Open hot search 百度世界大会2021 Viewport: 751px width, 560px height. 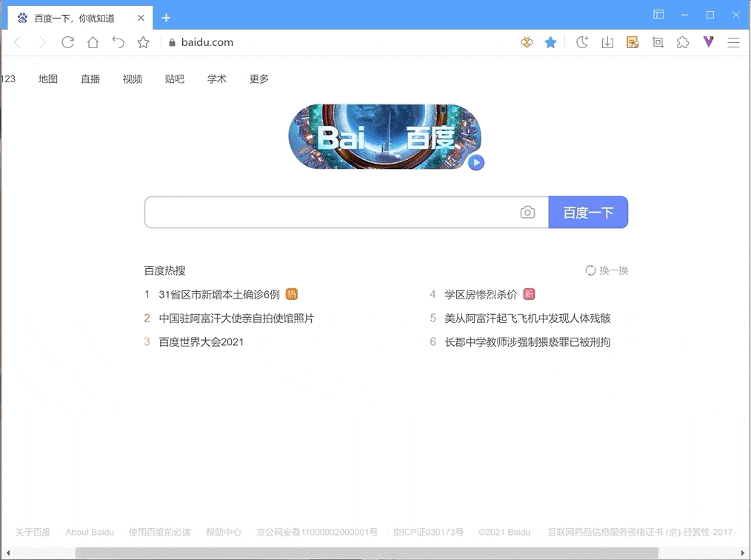201,342
